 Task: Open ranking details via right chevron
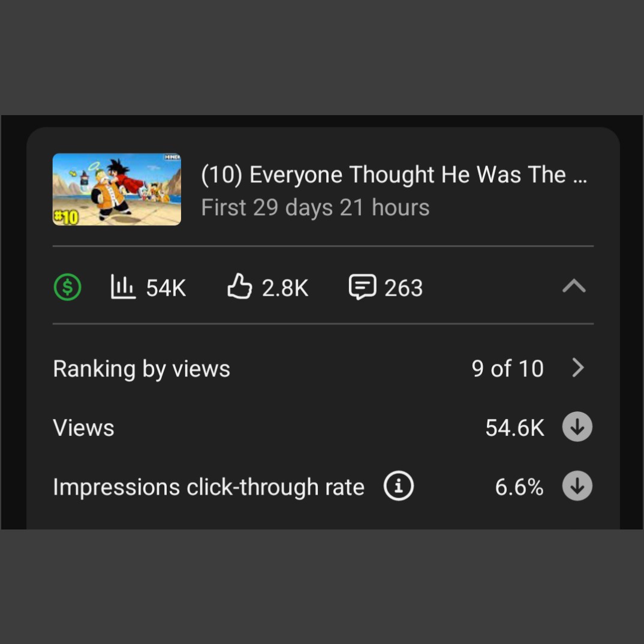tap(578, 368)
